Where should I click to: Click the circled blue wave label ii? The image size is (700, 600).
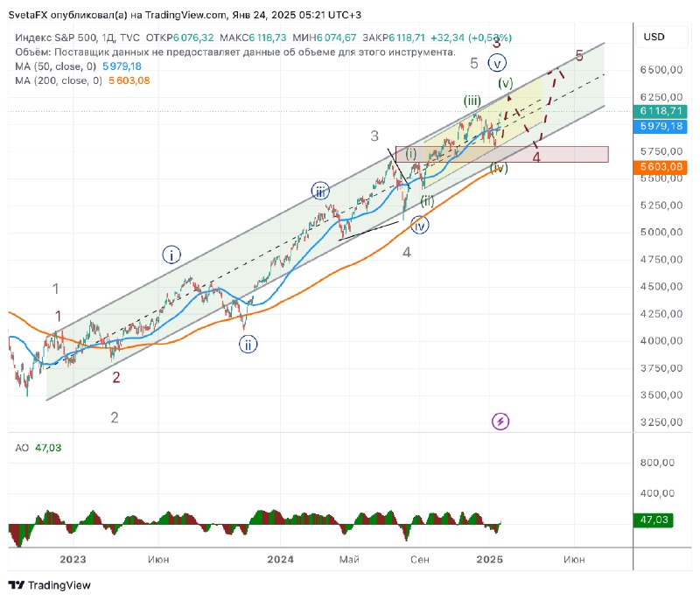pos(248,345)
